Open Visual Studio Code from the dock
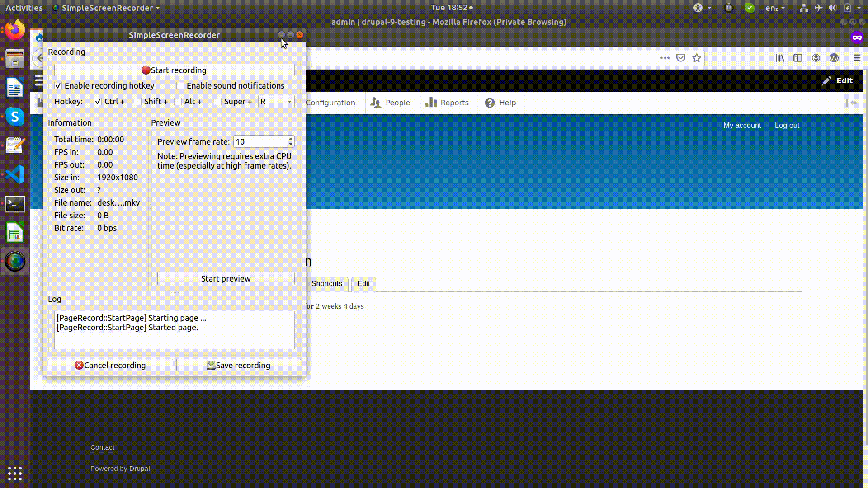This screenshot has width=868, height=488. pos(15,174)
